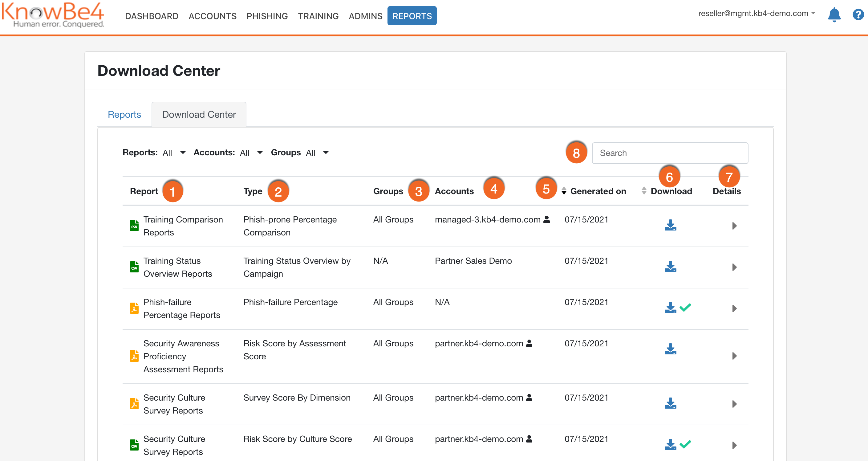
Task: Switch to the Reports tab
Action: [x=124, y=115]
